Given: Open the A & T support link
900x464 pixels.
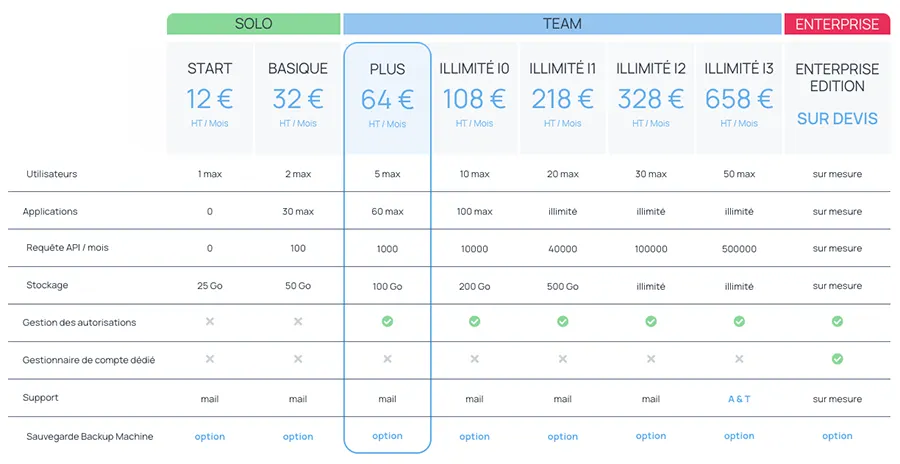Looking at the screenshot, I should (x=739, y=399).
